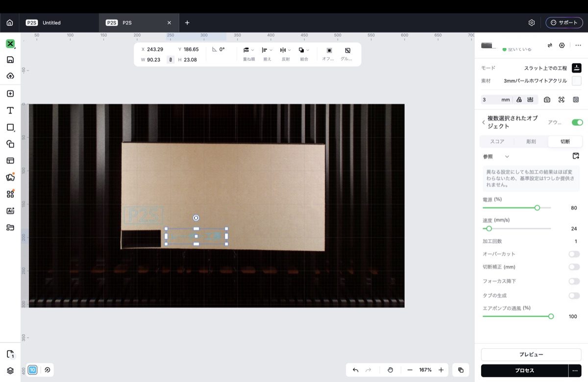588x382 pixels.
Task: Select the 彫刻 engrave tab
Action: pos(531,142)
